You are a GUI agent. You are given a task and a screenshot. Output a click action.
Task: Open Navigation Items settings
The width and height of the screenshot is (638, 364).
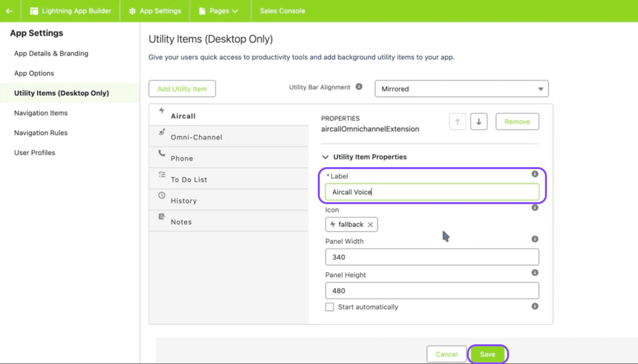pyautogui.click(x=41, y=113)
